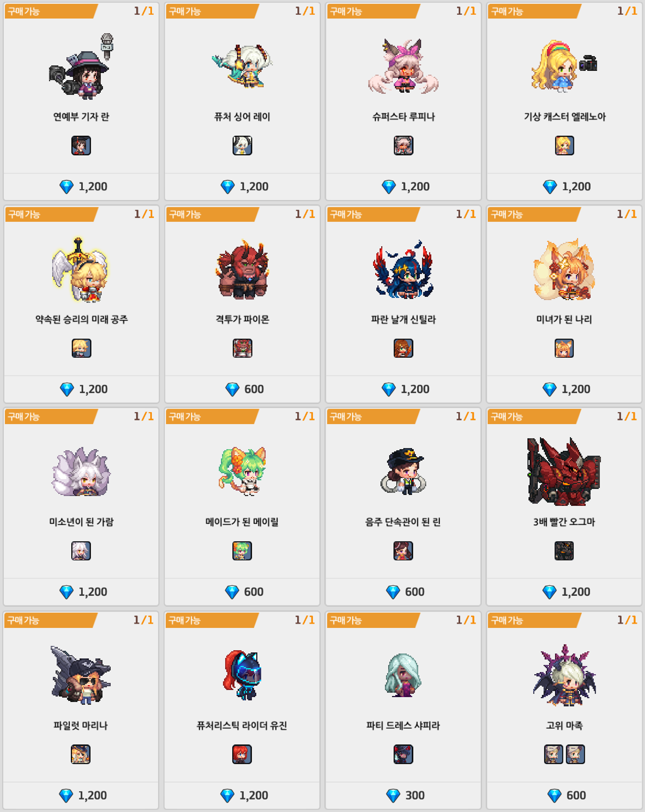Click 구매가능 banner on 미녀가 된 나리 card

[534, 214]
